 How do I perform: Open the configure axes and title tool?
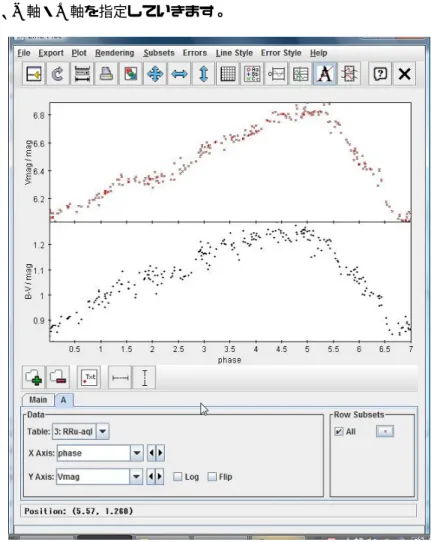[82, 74]
